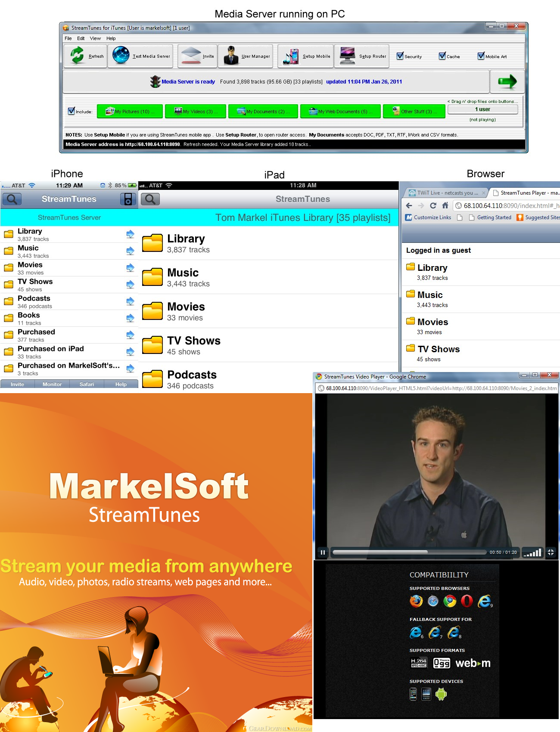Click the browser home icon
The width and height of the screenshot is (560, 732).
(x=445, y=205)
